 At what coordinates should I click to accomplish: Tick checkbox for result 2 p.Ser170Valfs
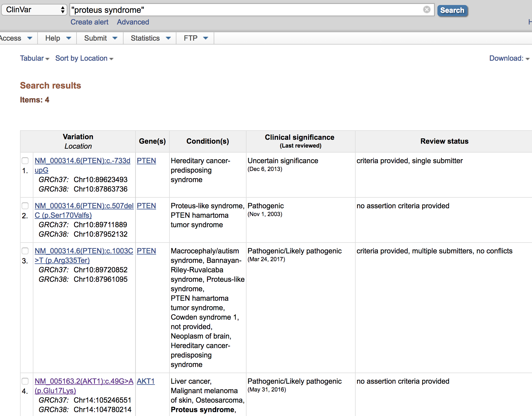click(x=25, y=206)
